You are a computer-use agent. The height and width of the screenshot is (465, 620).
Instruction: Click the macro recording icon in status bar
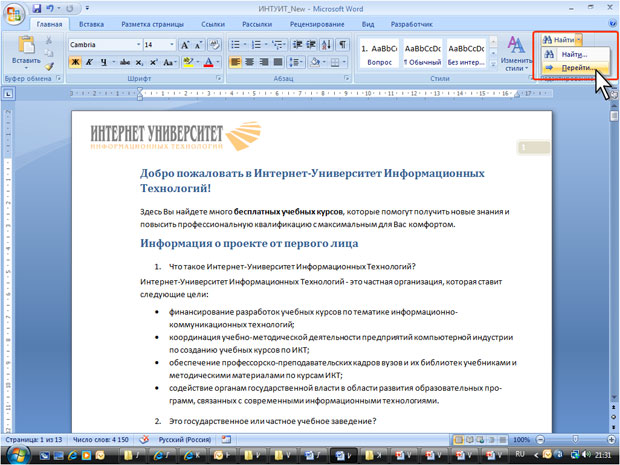coord(226,439)
